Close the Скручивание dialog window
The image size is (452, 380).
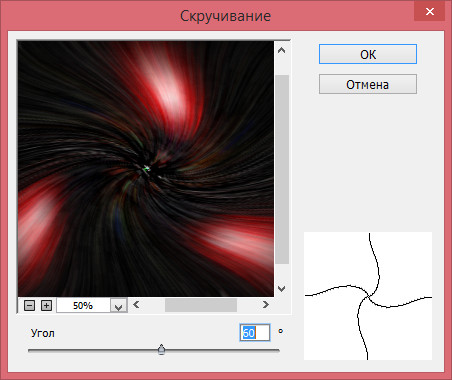tap(430, 12)
